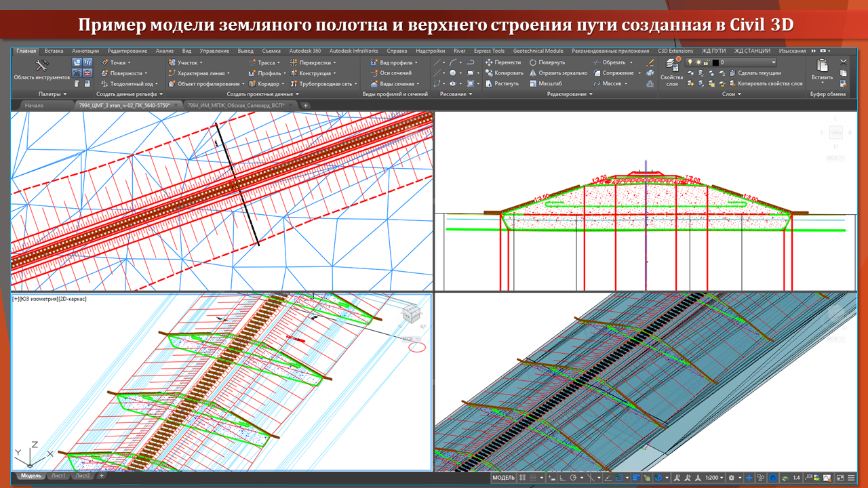The width and height of the screenshot is (868, 488).
Task: Click the Виды сечения section views tool
Action: click(394, 83)
